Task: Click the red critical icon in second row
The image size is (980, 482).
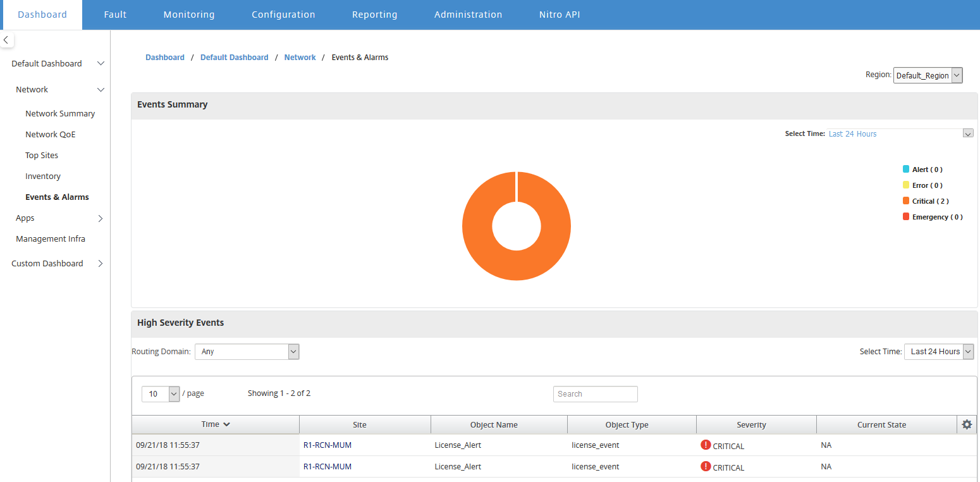Action: (x=706, y=466)
